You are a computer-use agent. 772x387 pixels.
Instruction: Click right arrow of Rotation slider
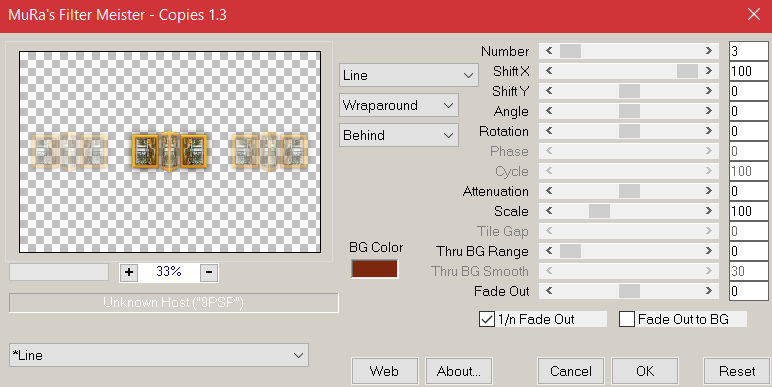pyautogui.click(x=708, y=131)
